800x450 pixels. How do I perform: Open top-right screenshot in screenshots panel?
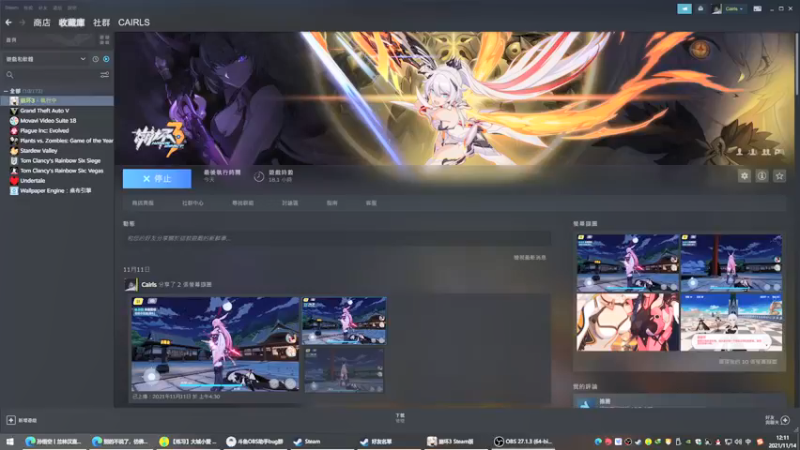pyautogui.click(x=731, y=263)
